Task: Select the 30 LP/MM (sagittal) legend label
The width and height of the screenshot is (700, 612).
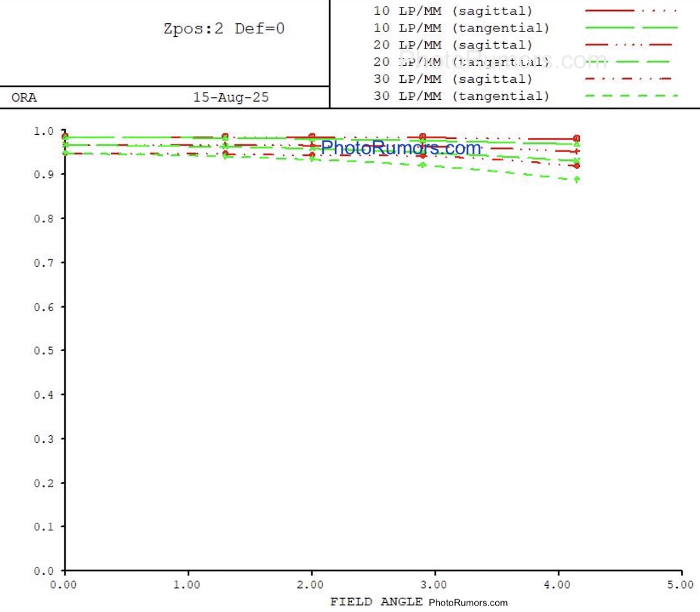Action: [453, 79]
